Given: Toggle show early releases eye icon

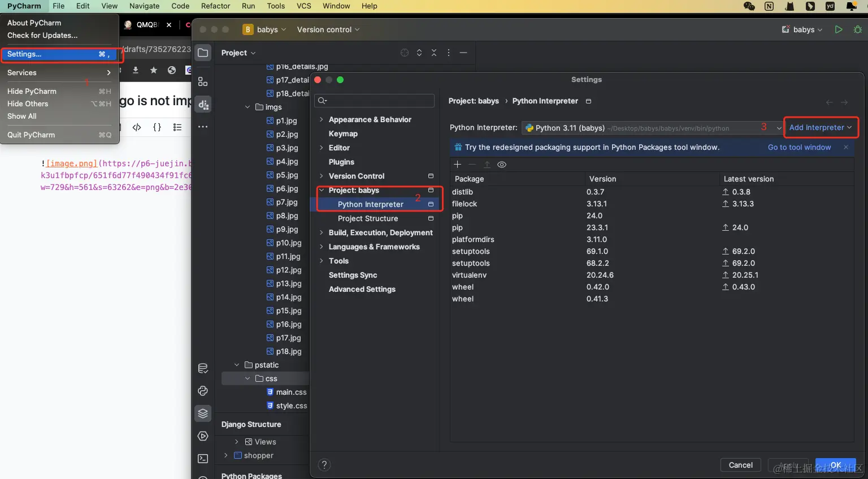Looking at the screenshot, I should pos(502,165).
